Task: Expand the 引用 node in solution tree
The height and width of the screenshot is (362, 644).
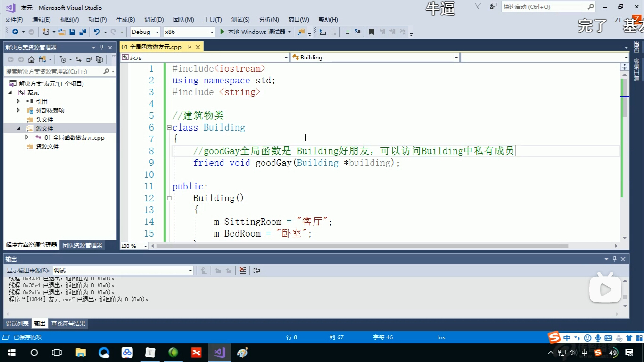Action: (x=18, y=101)
